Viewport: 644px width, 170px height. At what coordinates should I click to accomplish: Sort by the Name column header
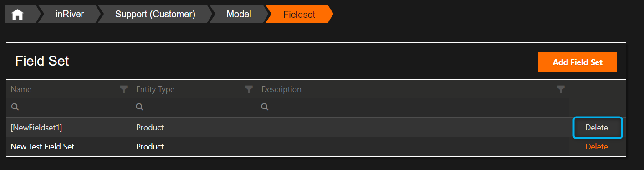tap(21, 89)
